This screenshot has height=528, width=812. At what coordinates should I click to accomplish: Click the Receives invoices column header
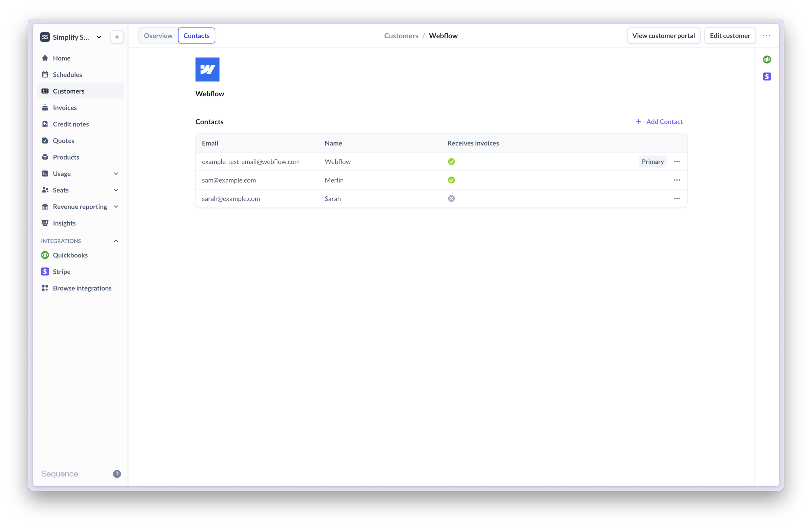pos(473,143)
